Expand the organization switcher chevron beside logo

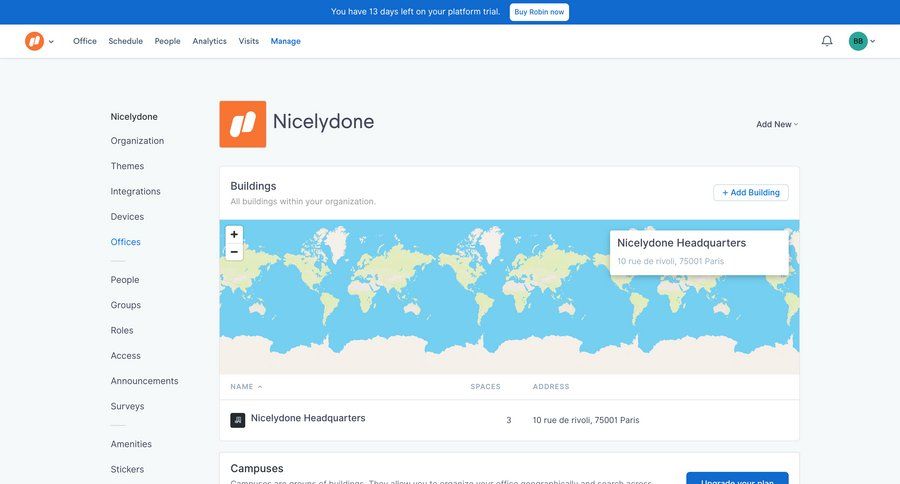(51, 42)
